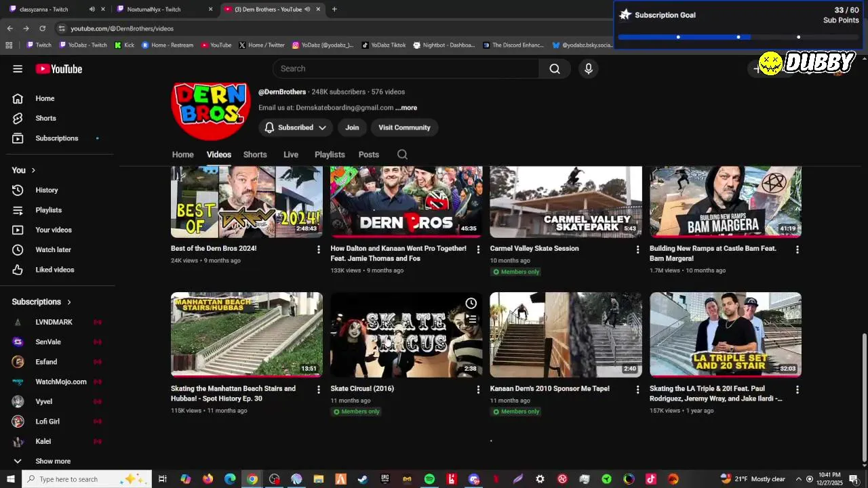Click the Windows taskbar search box
Image resolution: width=868 pixels, height=488 pixels.
click(x=88, y=479)
